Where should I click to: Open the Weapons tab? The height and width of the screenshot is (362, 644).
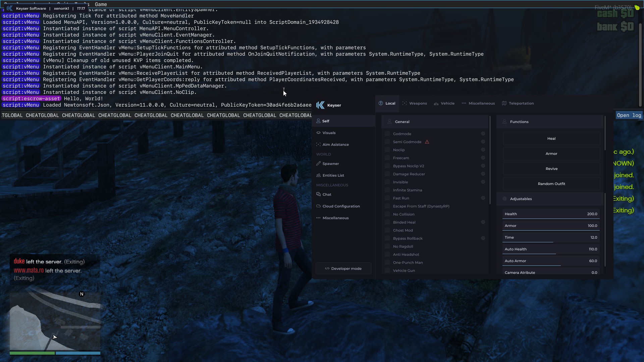pos(415,103)
